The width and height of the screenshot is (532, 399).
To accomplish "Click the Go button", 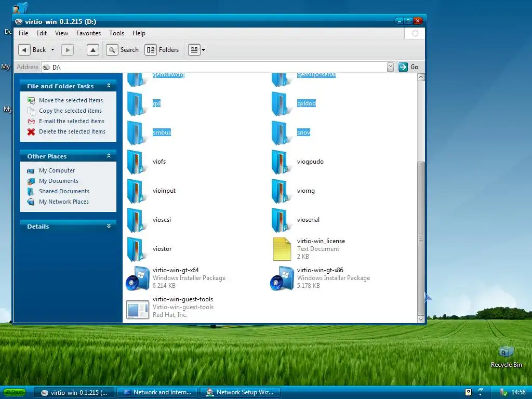I will pos(408,67).
